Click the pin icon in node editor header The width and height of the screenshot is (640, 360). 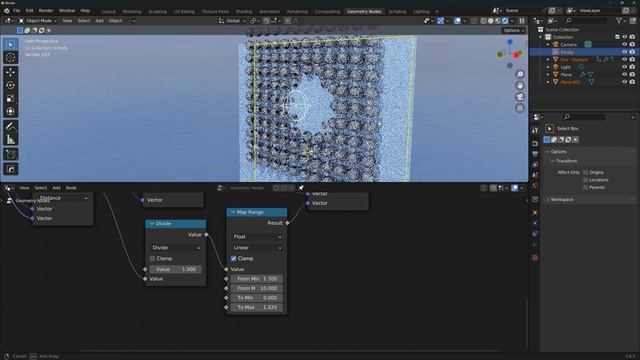pos(301,188)
